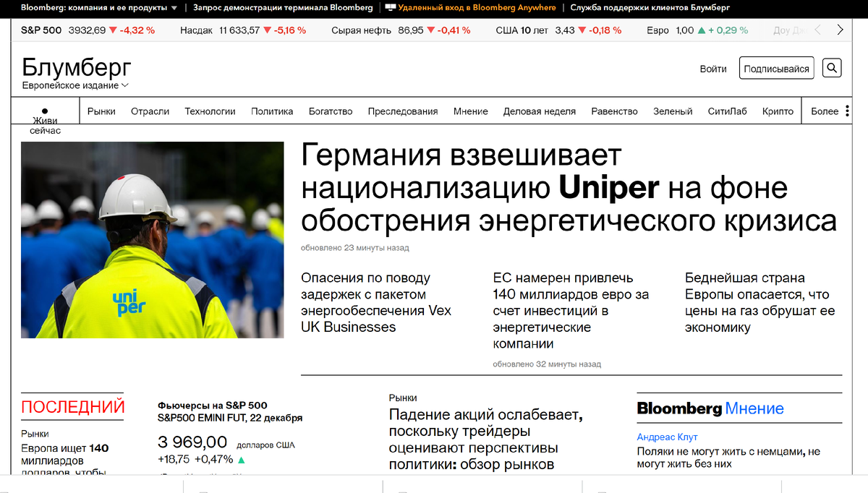Open the Крипто section
The width and height of the screenshot is (868, 493).
click(778, 111)
